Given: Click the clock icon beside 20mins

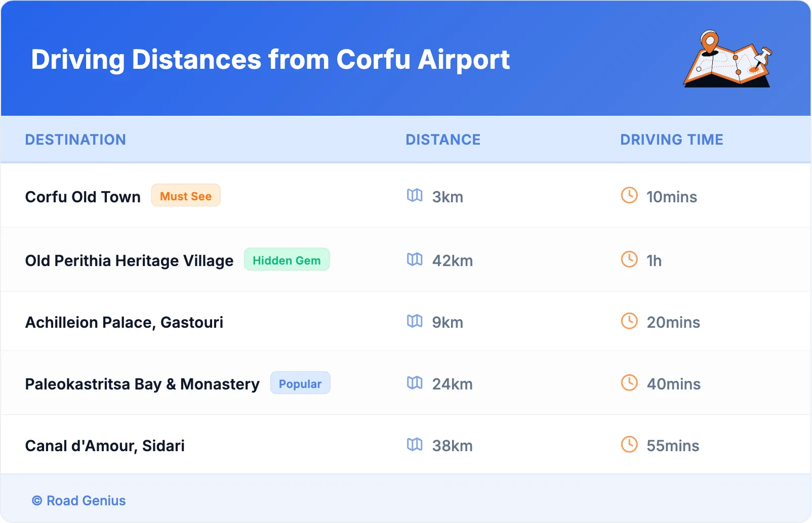Looking at the screenshot, I should [629, 321].
